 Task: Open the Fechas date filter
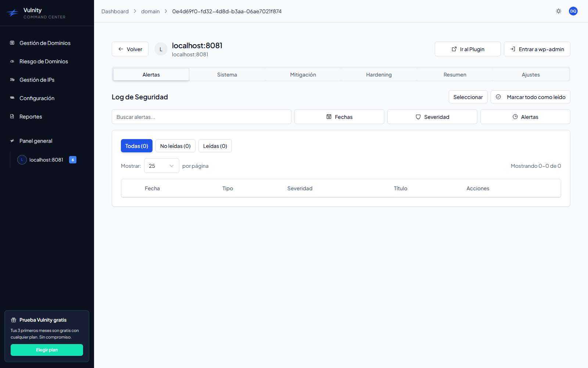pyautogui.click(x=339, y=117)
